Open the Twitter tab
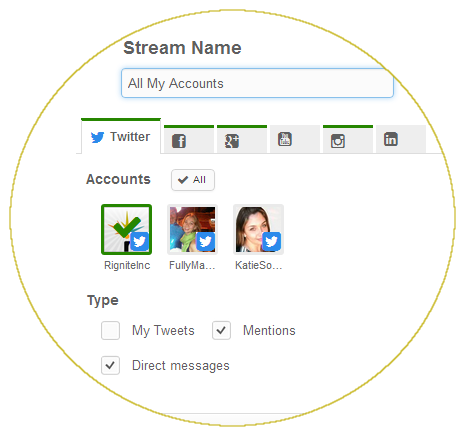This screenshot has width=467, height=437. [x=121, y=136]
